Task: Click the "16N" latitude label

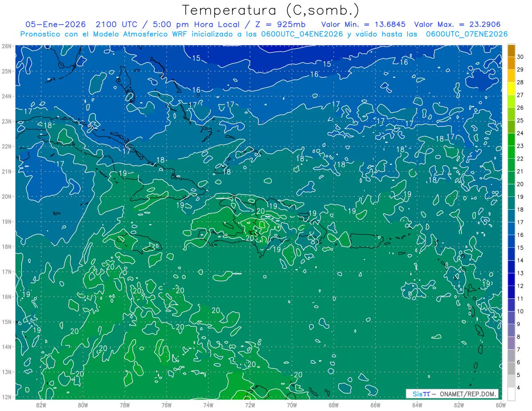Action: tap(7, 297)
